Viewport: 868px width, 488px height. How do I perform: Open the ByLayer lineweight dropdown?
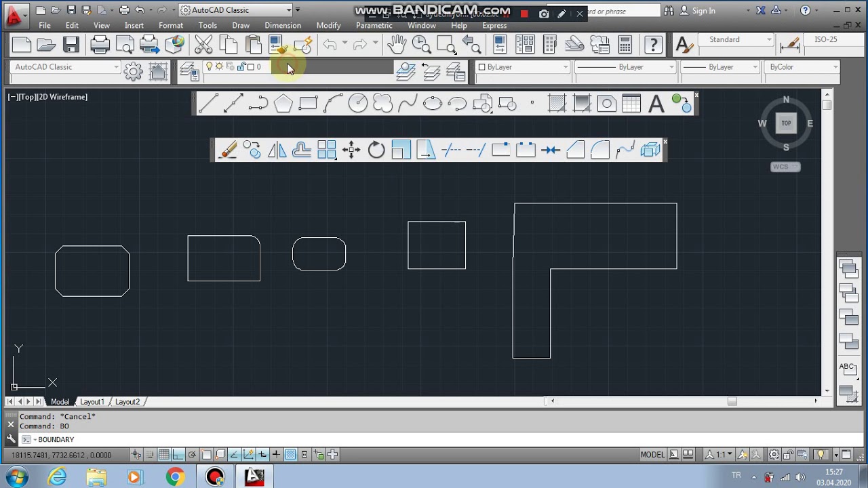(720, 67)
